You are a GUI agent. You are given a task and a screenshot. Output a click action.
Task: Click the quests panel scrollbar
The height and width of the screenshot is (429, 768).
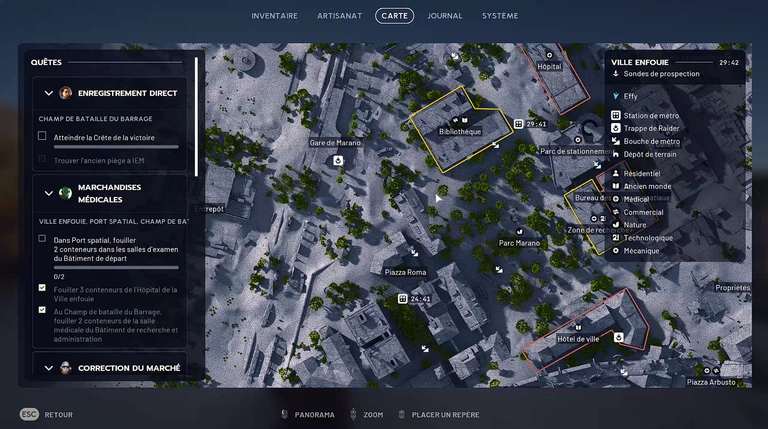click(196, 117)
